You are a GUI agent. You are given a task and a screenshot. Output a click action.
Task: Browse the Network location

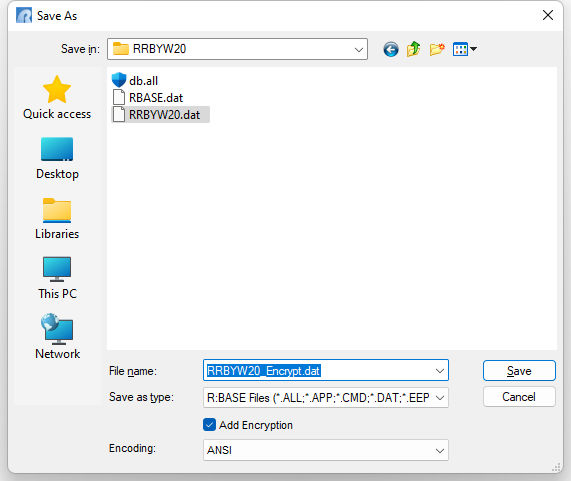(x=57, y=337)
